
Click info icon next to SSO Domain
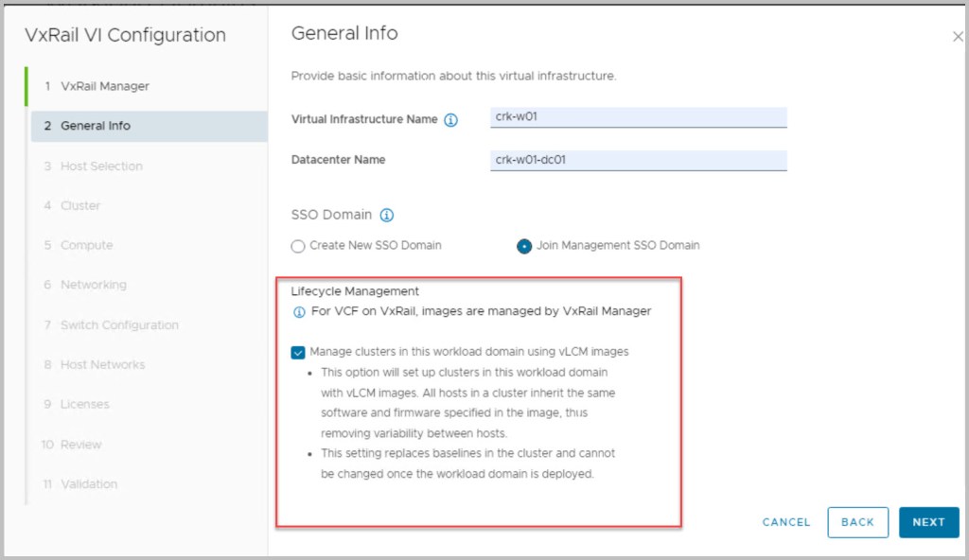click(x=386, y=215)
